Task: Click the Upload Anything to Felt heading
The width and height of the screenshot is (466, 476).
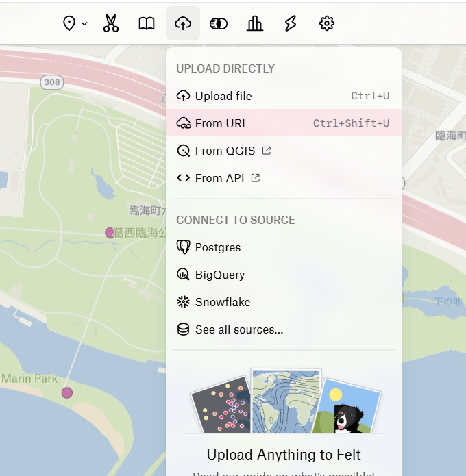Action: pyautogui.click(x=284, y=455)
